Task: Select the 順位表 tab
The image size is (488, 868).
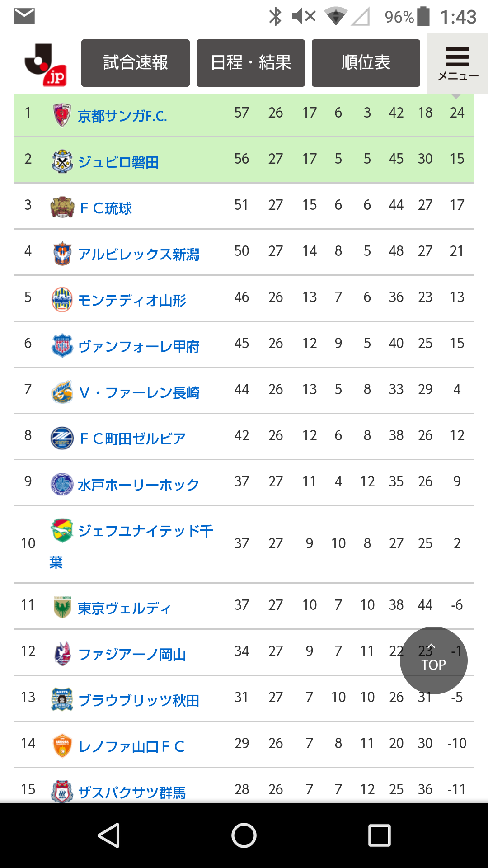Action: [x=366, y=63]
